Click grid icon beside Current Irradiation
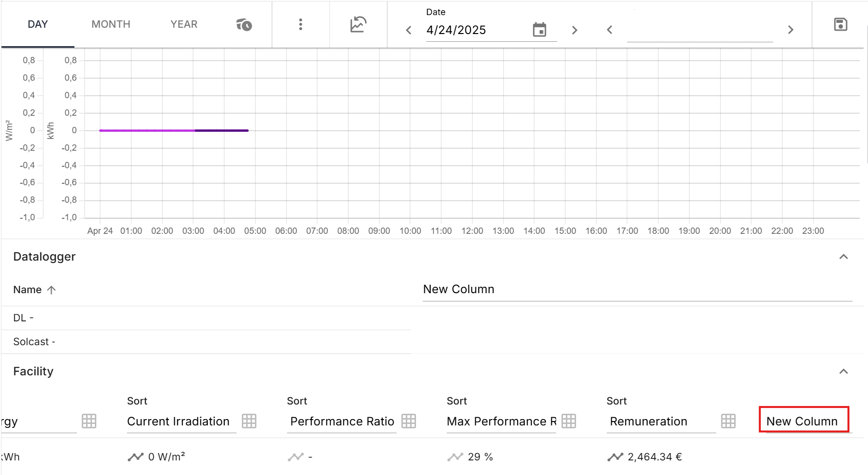Screen dimensions: 868x475 tap(249, 421)
